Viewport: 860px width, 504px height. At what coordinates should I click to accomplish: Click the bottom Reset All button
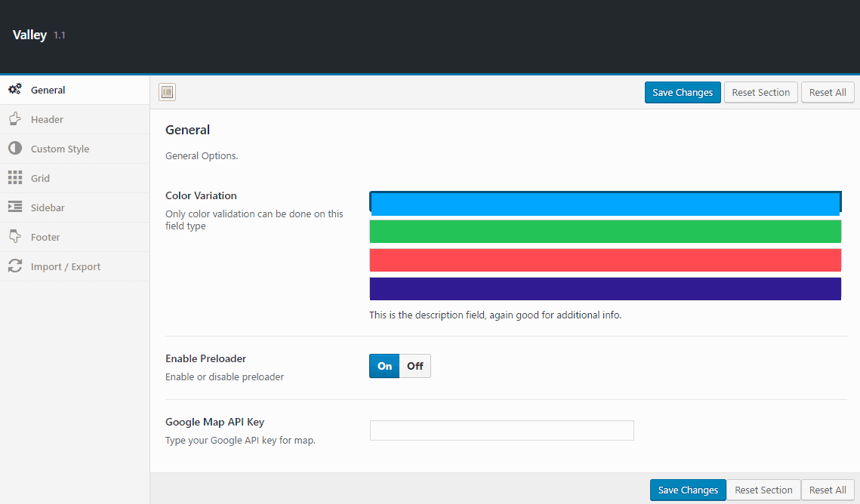[x=828, y=490]
